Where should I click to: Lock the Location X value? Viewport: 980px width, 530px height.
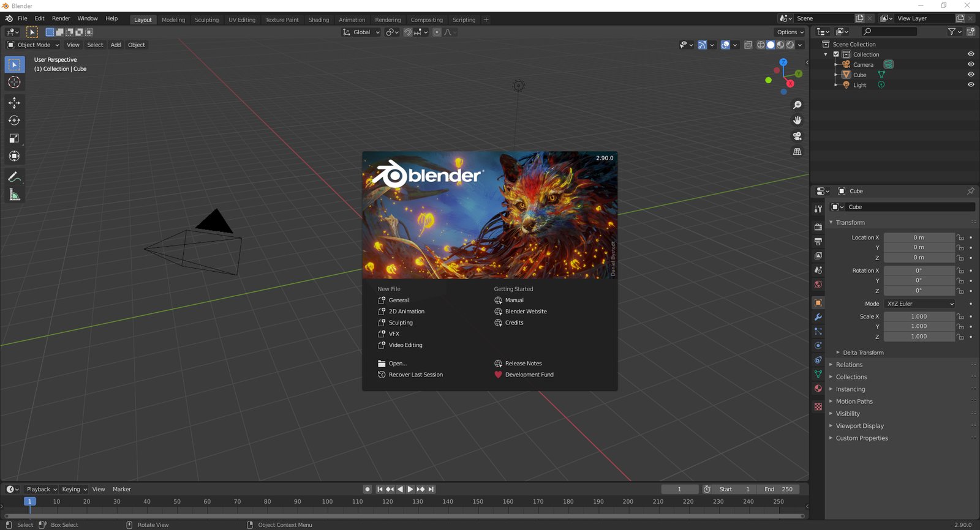tap(960, 237)
